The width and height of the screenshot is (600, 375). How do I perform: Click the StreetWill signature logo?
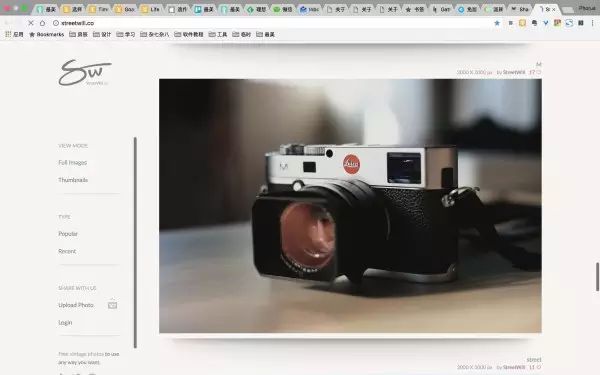(85, 72)
